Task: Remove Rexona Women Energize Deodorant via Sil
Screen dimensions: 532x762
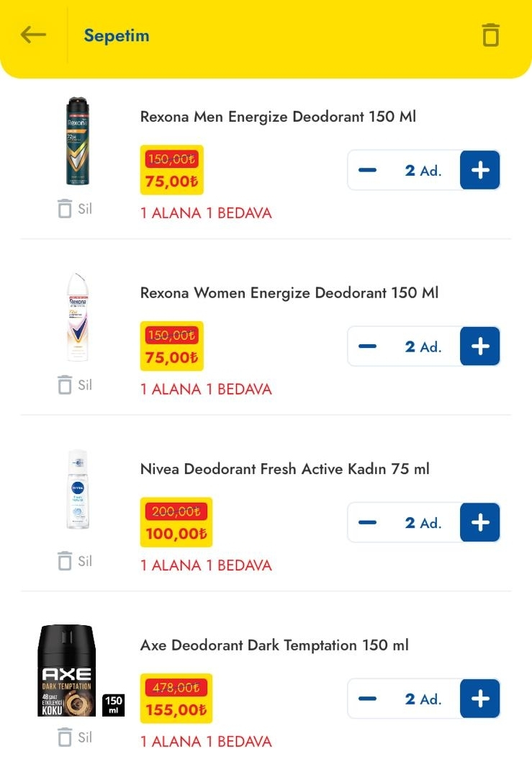Action: point(75,385)
